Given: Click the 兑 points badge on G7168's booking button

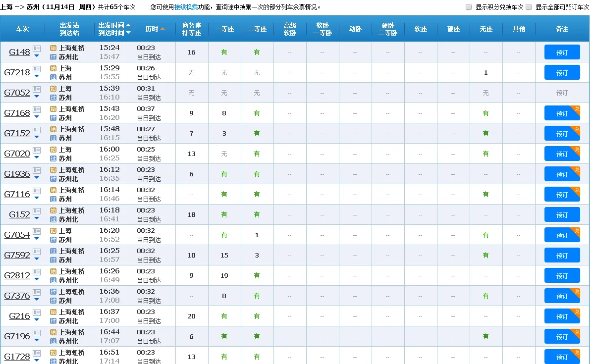Looking at the screenshot, I should [x=577, y=109].
